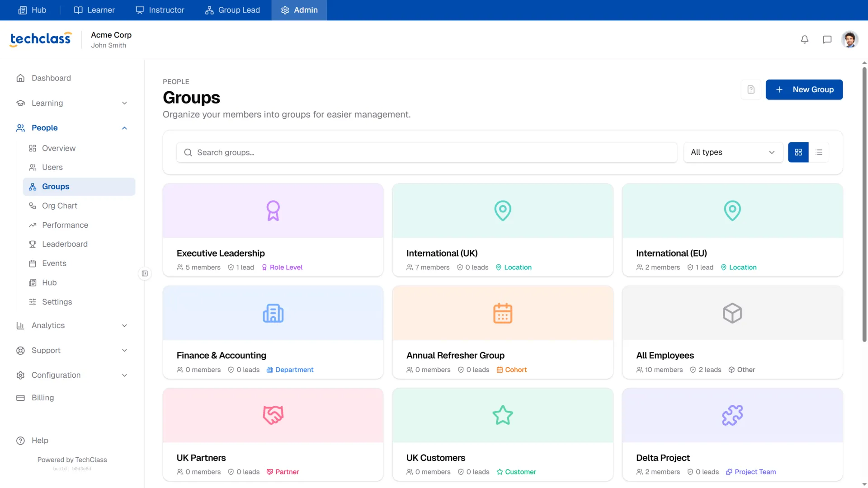The height and width of the screenshot is (488, 868).
Task: Click the UK Customers star icon
Action: 503,415
